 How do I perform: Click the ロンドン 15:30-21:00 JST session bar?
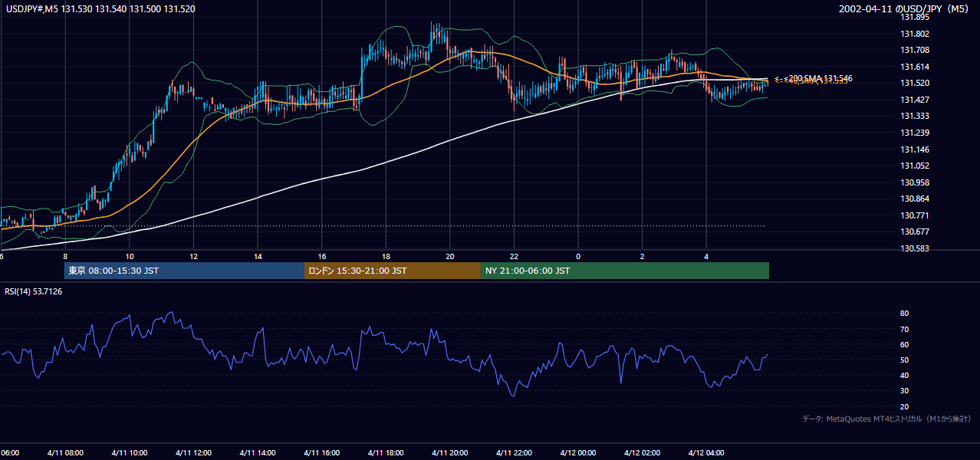tap(393, 271)
